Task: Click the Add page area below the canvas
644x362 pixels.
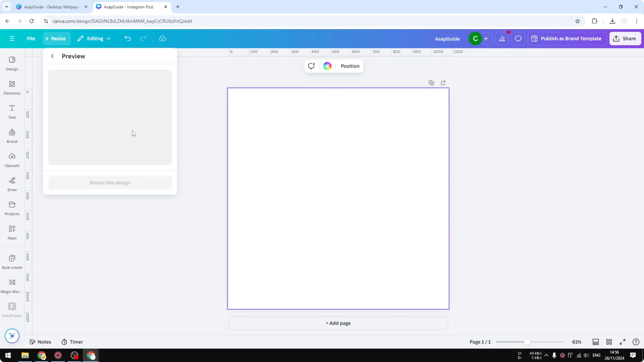Action: click(x=338, y=323)
